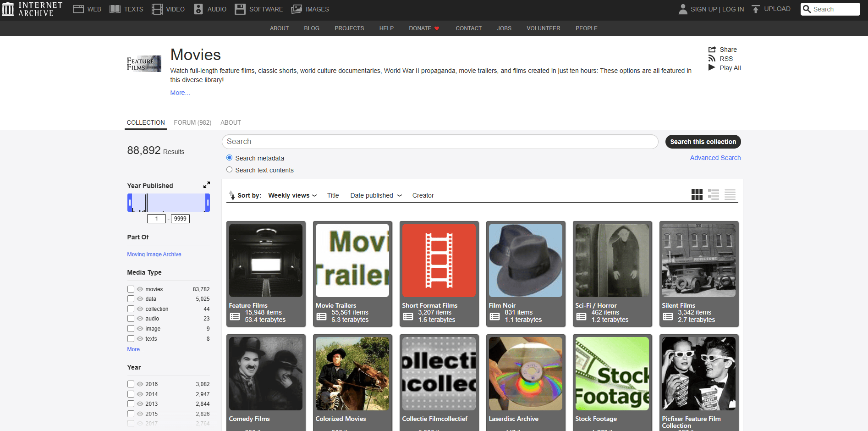Enable the 2016 year filter checkbox
The height and width of the screenshot is (431, 868).
(x=131, y=384)
